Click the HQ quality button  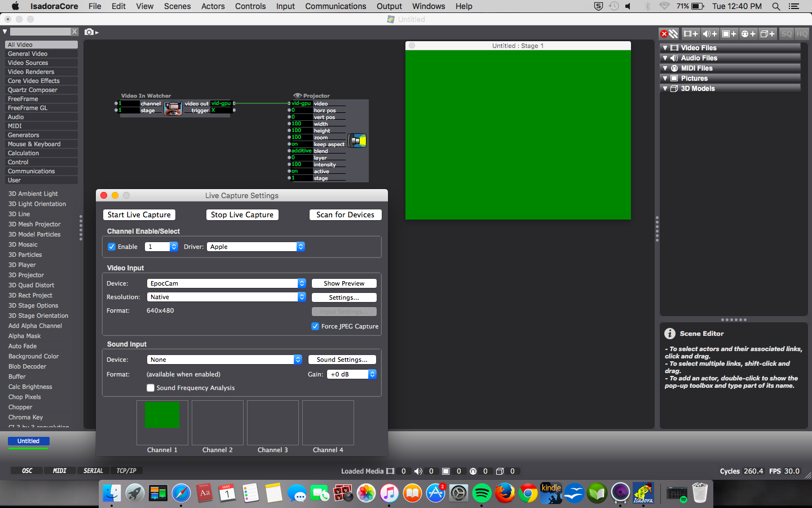point(802,34)
